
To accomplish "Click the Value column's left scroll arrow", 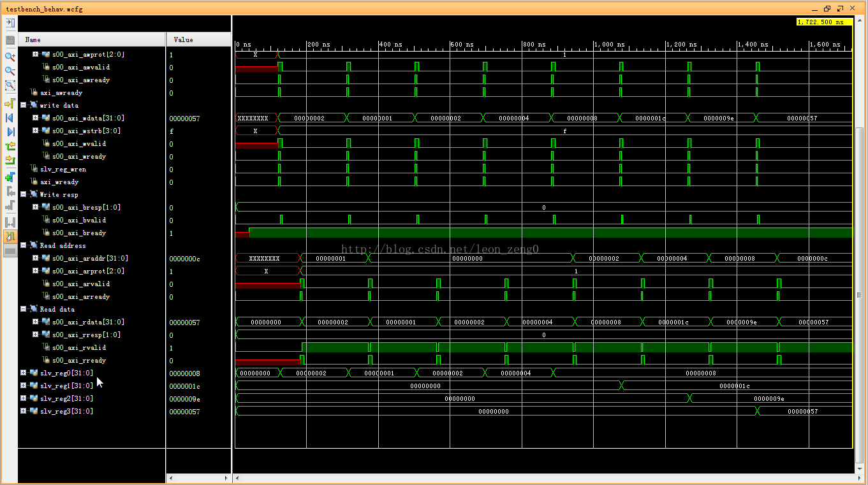I will point(170,478).
